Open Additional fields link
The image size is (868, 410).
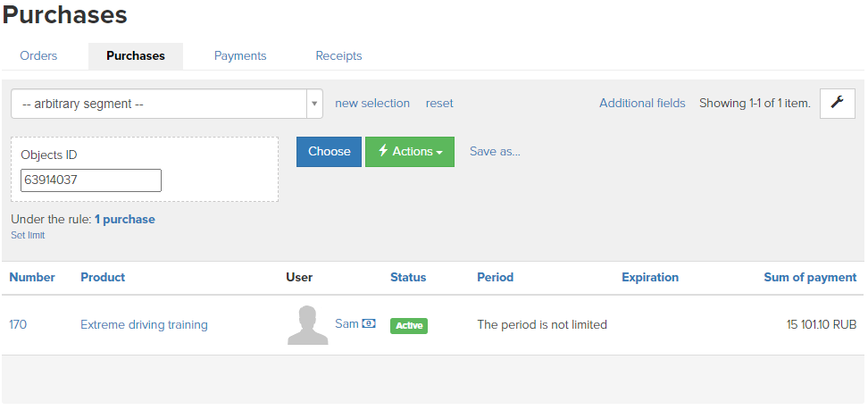[x=642, y=103]
